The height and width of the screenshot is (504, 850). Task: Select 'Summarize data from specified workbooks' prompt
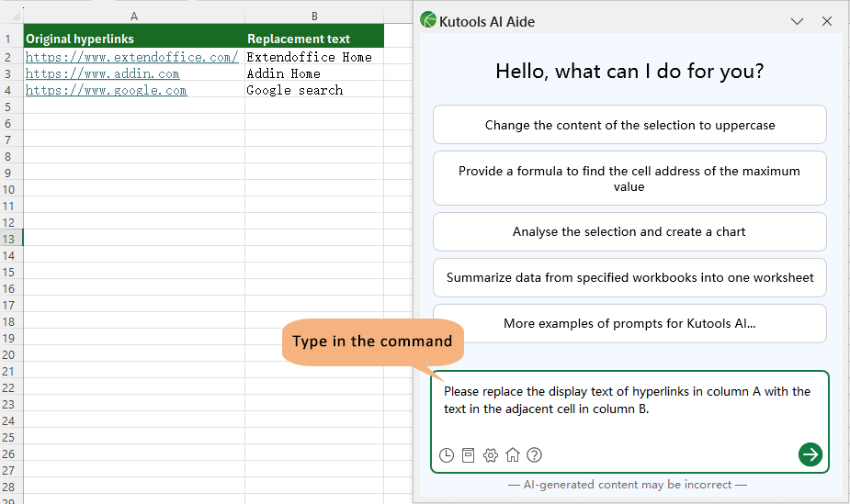(629, 277)
